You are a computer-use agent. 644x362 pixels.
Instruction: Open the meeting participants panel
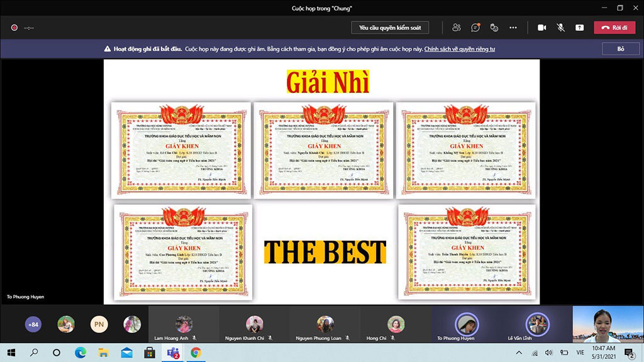click(x=457, y=28)
